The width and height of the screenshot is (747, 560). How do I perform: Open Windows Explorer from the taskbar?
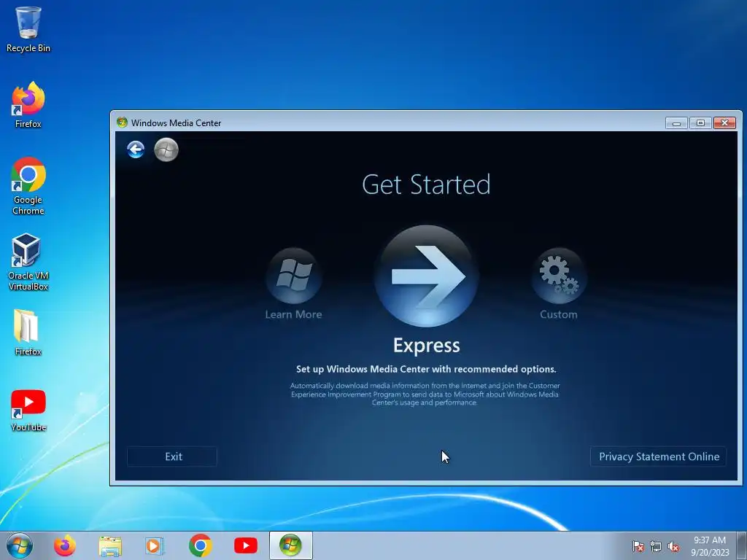pos(110,545)
